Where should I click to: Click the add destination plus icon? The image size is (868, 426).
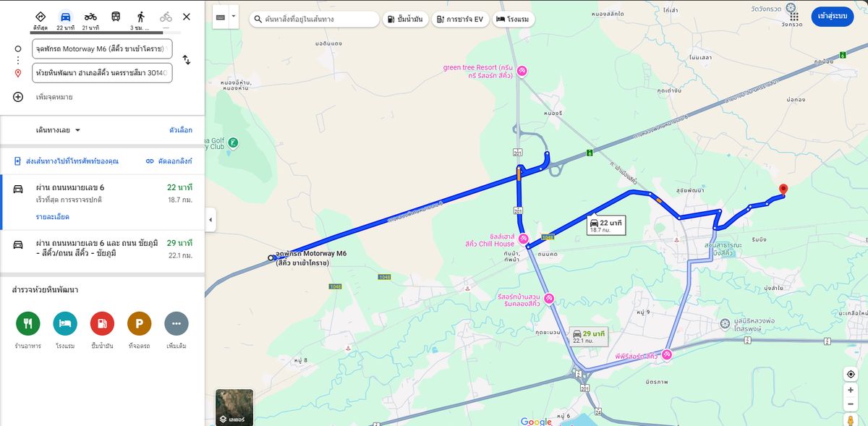pos(18,97)
